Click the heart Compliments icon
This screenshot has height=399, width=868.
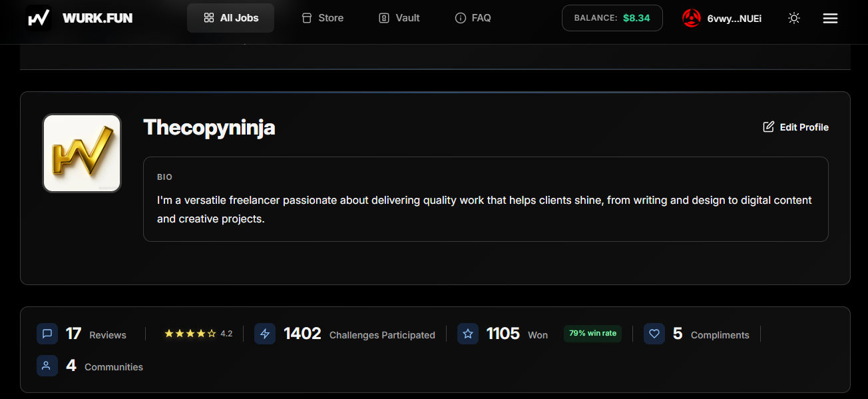(x=654, y=334)
